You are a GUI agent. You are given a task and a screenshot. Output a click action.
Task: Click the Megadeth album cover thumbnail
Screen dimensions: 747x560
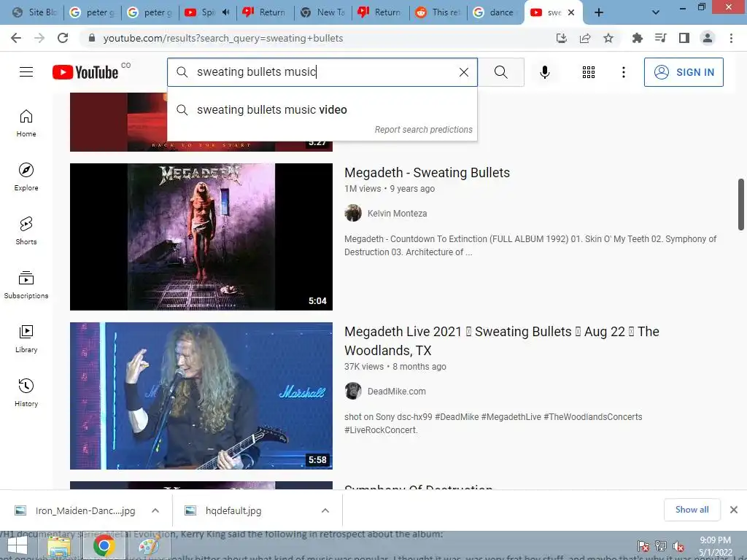pyautogui.click(x=201, y=237)
